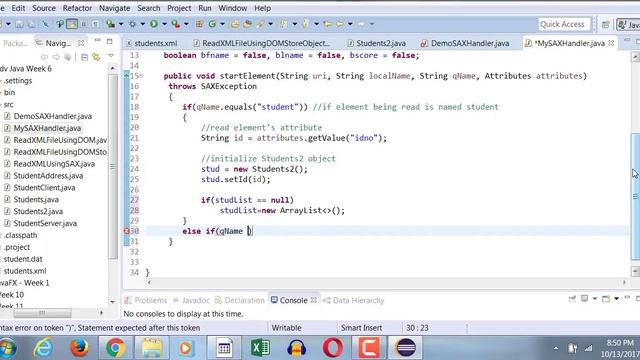Click the error marker on line 30
This screenshot has width=640, height=360.
click(x=126, y=231)
